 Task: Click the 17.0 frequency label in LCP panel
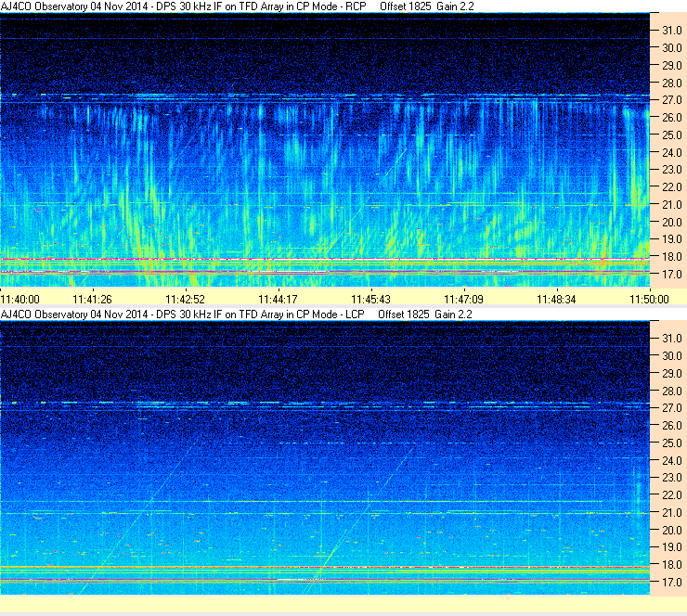click(x=672, y=583)
